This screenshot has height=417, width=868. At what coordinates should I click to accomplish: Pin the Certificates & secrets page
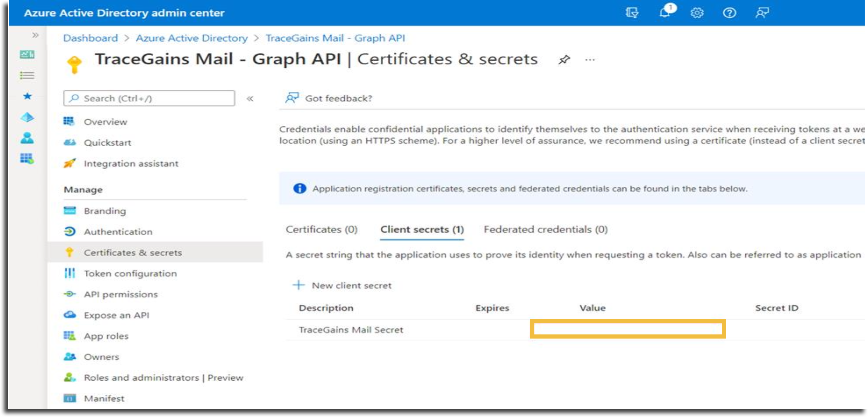tap(564, 60)
